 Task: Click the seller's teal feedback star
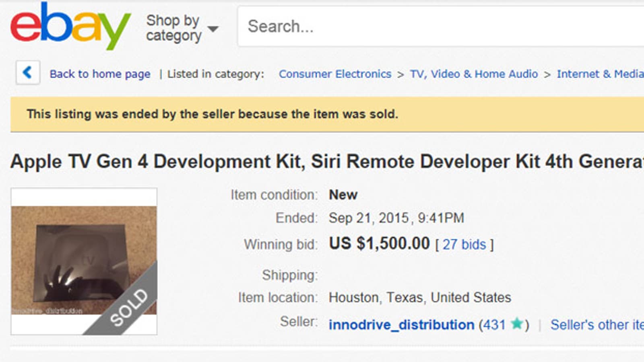(517, 323)
